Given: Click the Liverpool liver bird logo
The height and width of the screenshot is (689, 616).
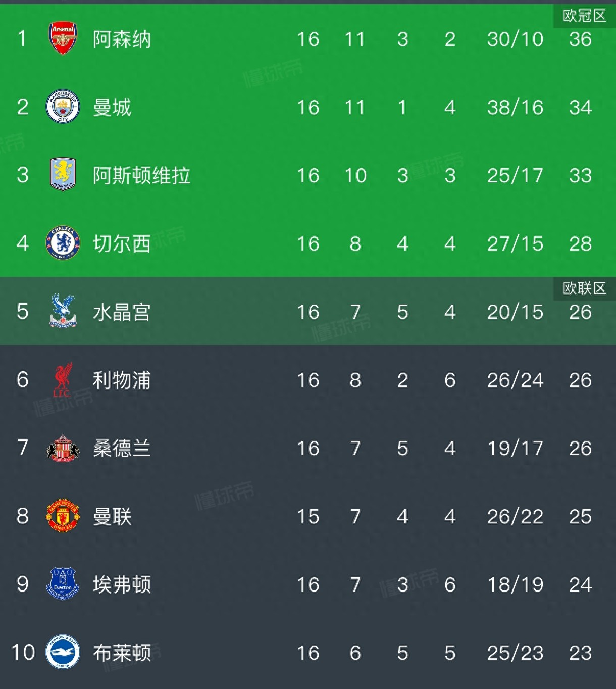Looking at the screenshot, I should (63, 379).
